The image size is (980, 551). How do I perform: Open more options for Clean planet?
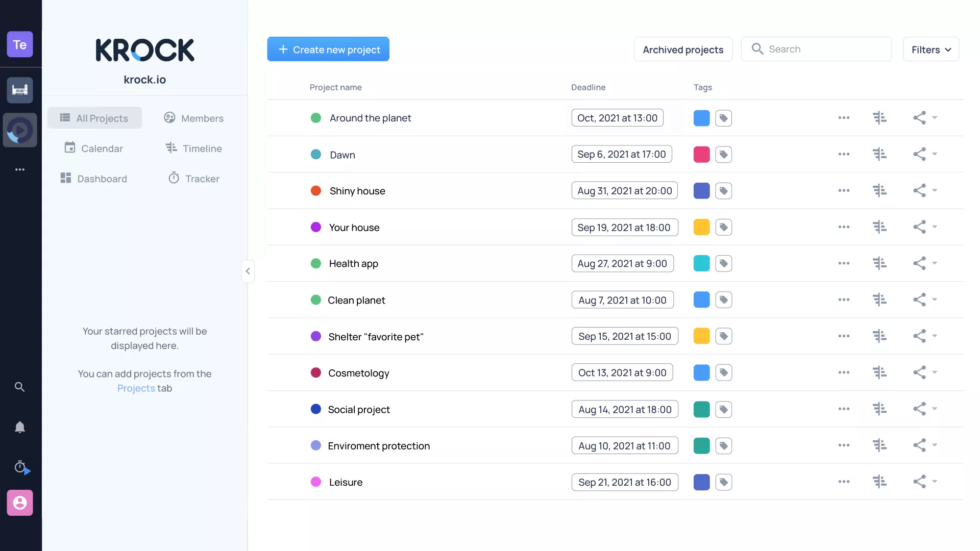pos(844,300)
